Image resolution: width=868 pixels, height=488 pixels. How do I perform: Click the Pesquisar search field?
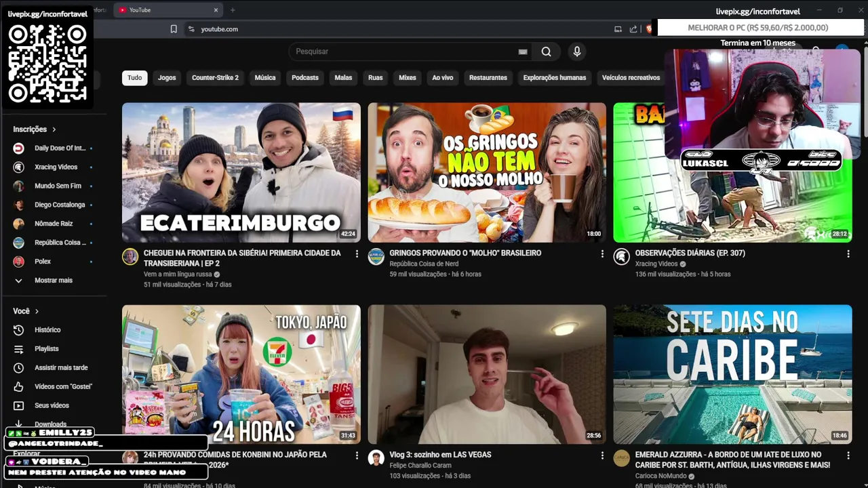(x=403, y=52)
